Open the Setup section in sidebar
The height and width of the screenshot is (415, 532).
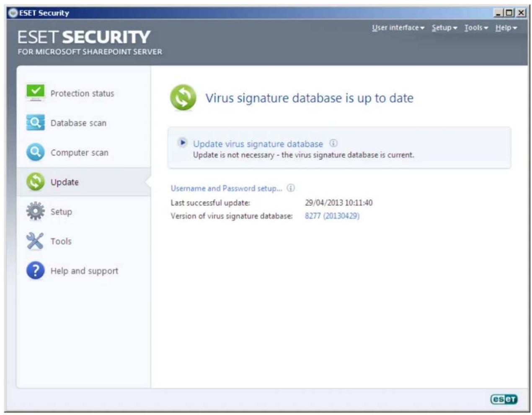point(61,212)
